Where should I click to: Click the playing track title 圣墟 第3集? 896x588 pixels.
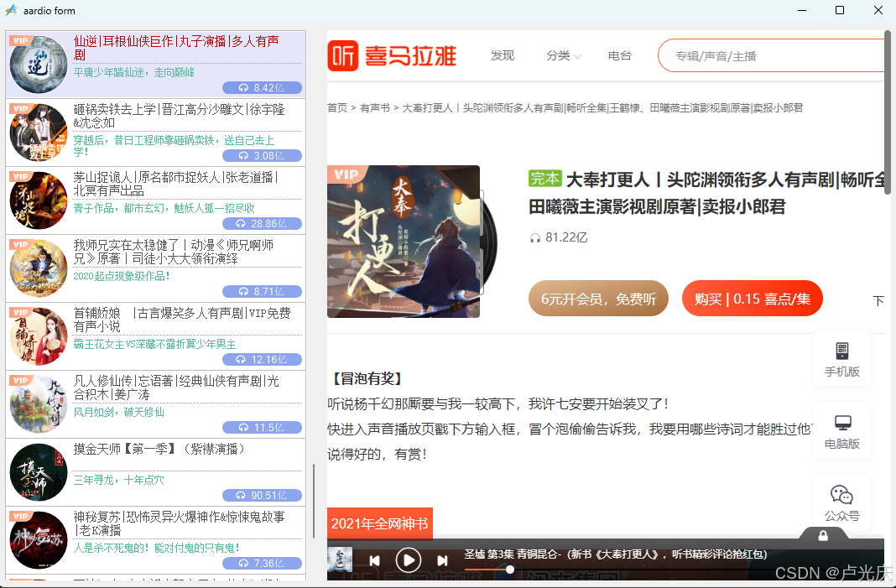click(x=616, y=554)
